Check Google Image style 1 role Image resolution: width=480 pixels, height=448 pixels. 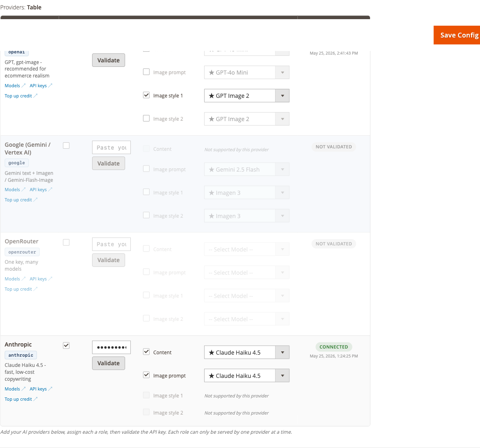[x=146, y=192]
